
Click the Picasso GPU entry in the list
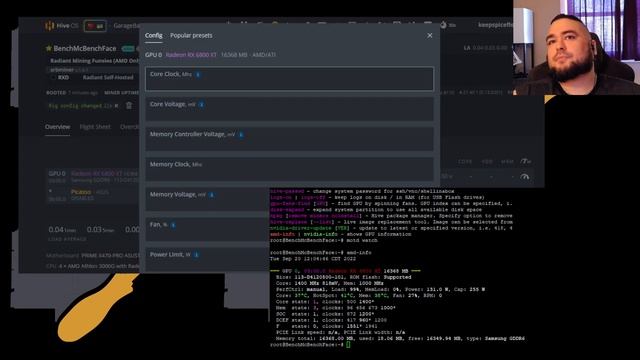81,192
